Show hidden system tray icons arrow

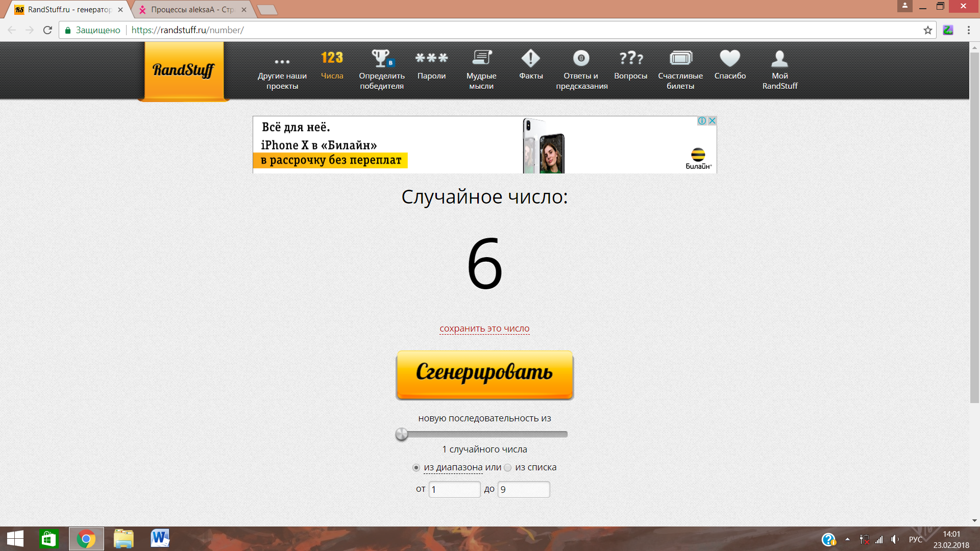tap(847, 539)
